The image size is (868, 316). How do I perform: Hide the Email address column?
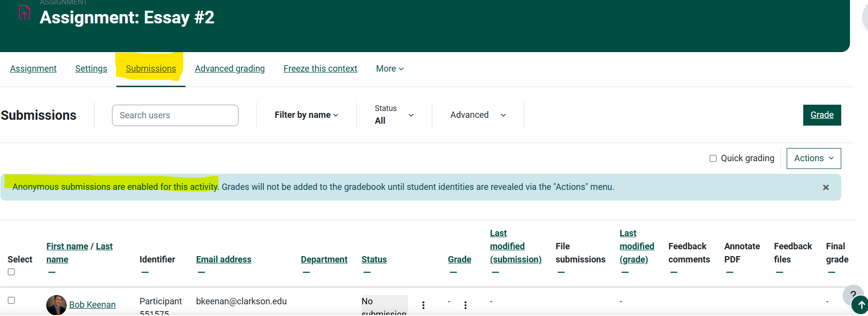click(x=202, y=272)
